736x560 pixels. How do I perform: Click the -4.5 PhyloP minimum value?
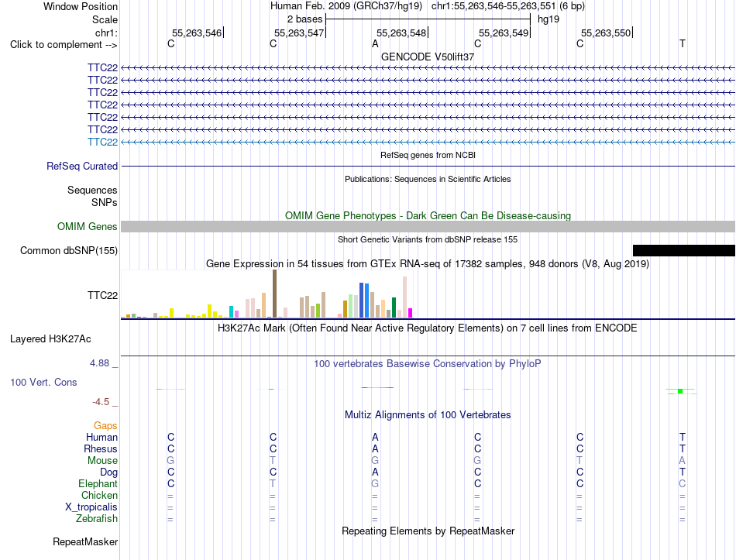pyautogui.click(x=101, y=402)
